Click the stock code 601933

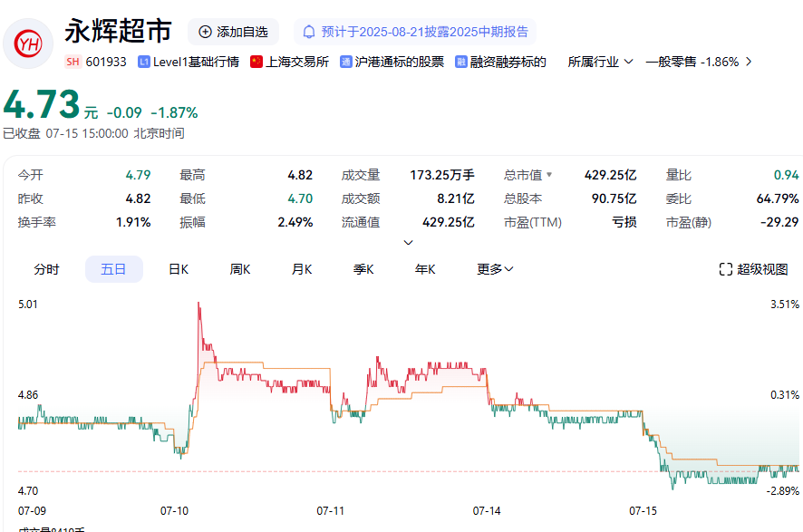click(x=106, y=62)
